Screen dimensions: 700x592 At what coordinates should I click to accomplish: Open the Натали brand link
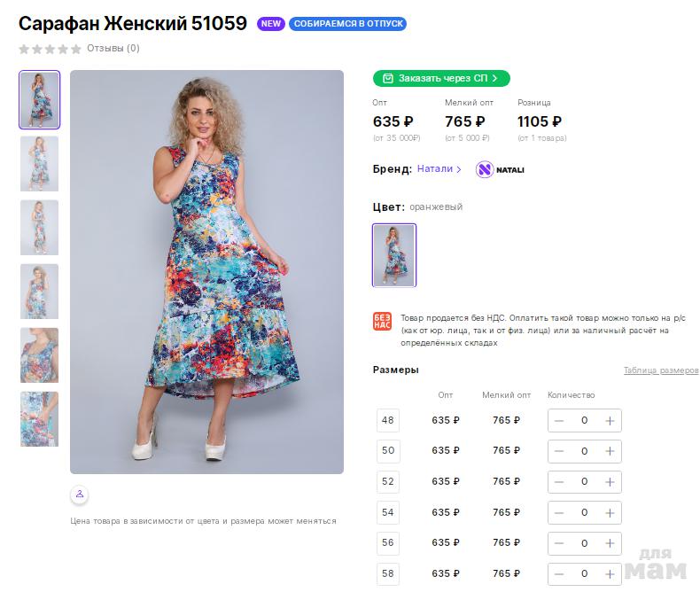tap(439, 168)
